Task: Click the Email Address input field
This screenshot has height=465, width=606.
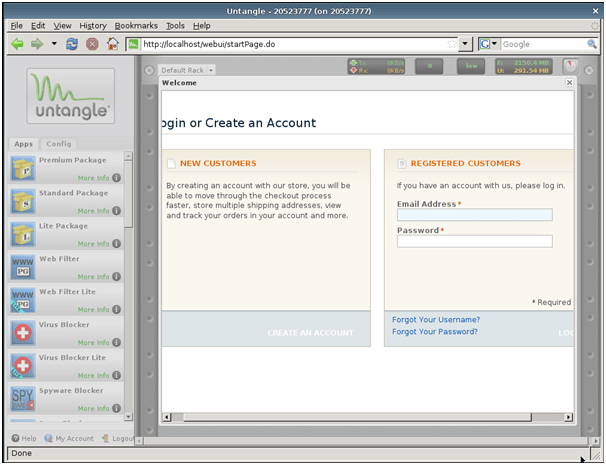Action: [474, 215]
